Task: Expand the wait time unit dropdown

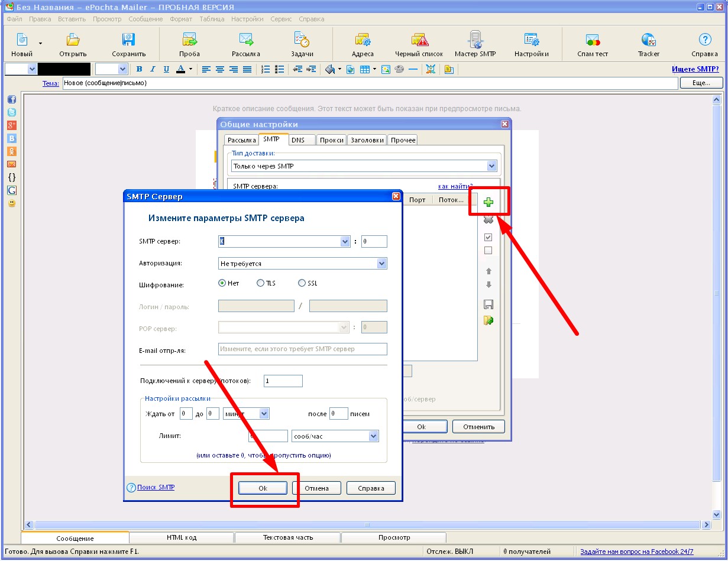Action: (x=264, y=414)
